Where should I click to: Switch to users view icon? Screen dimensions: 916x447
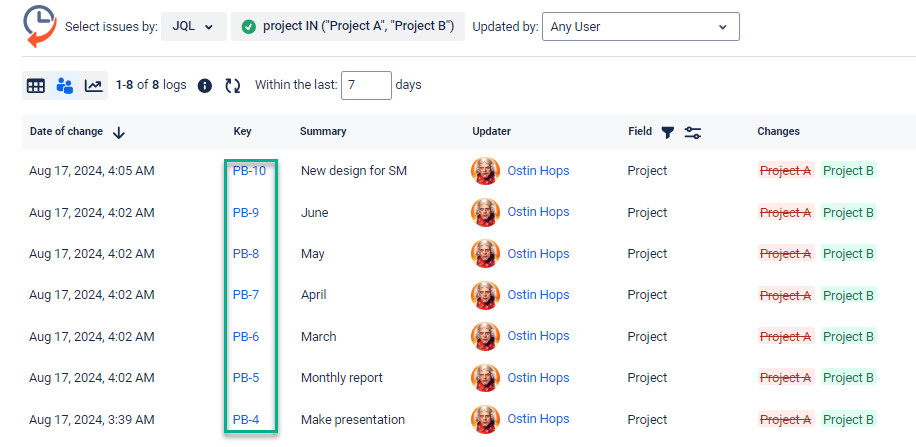point(65,86)
